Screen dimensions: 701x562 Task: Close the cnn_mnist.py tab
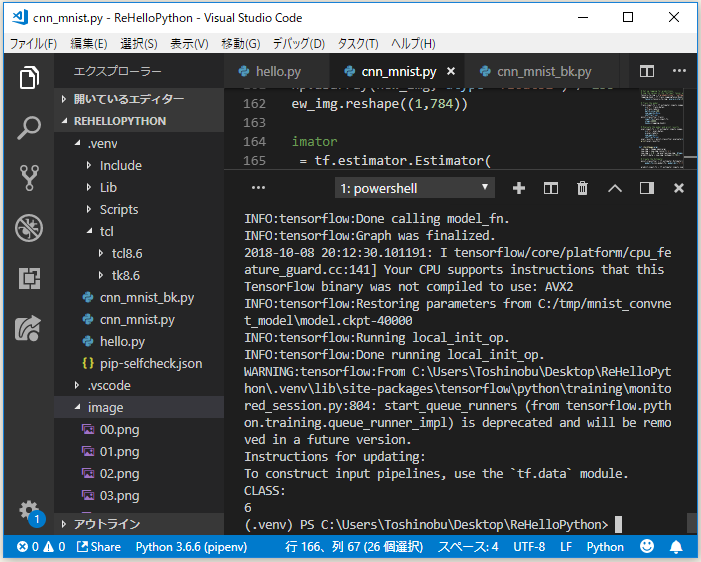(x=451, y=71)
